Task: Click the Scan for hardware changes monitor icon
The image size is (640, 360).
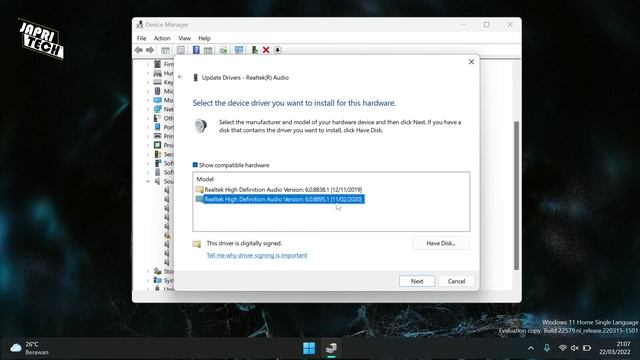Action: click(239, 50)
